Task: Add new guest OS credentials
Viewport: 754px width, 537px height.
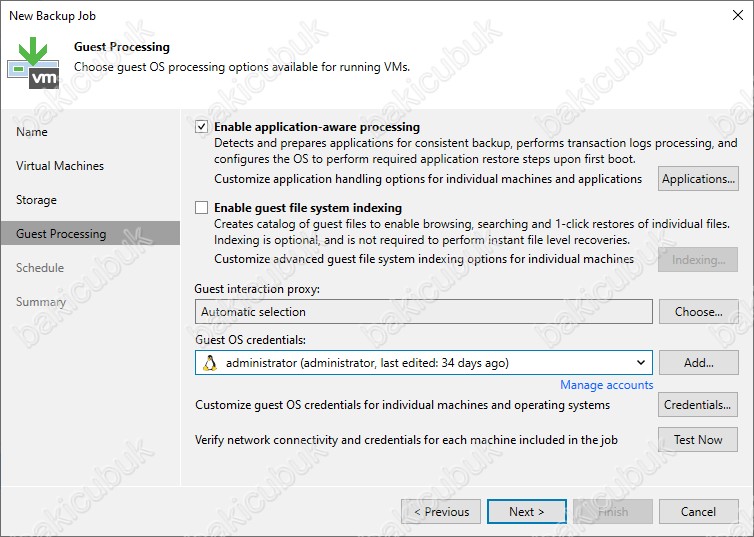Action: click(x=698, y=362)
